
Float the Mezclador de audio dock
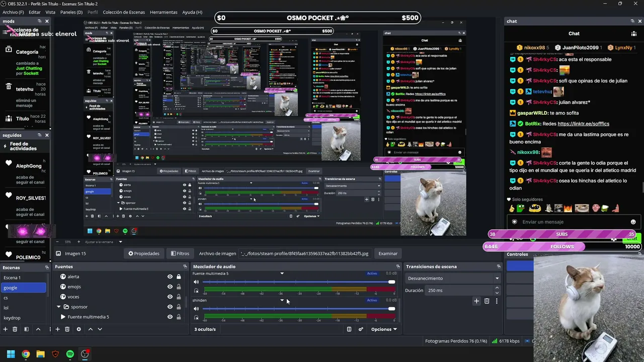pyautogui.click(x=398, y=266)
